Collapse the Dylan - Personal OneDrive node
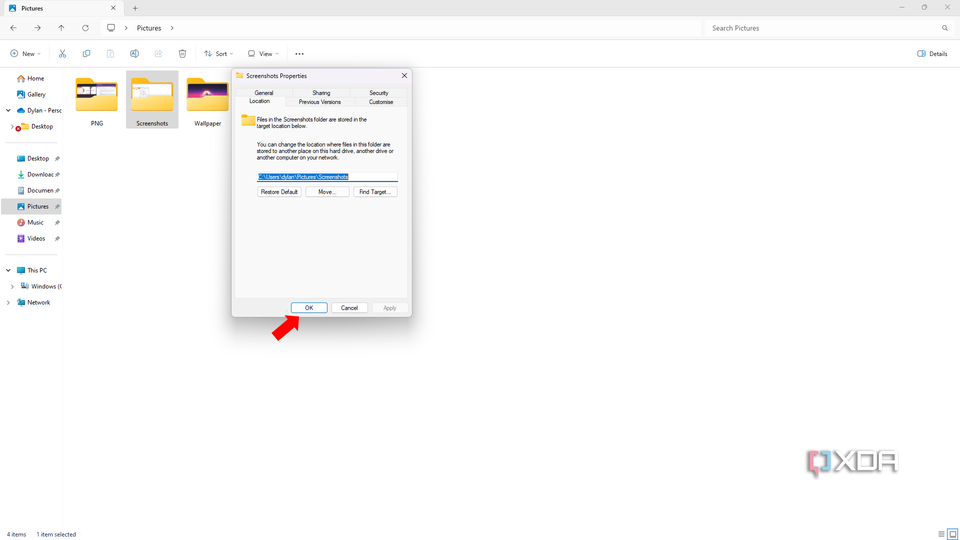This screenshot has height=540, width=960. (x=8, y=111)
